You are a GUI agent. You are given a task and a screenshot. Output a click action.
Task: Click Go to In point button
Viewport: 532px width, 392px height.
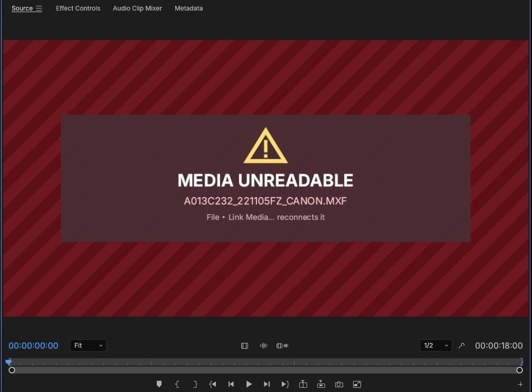tap(213, 384)
